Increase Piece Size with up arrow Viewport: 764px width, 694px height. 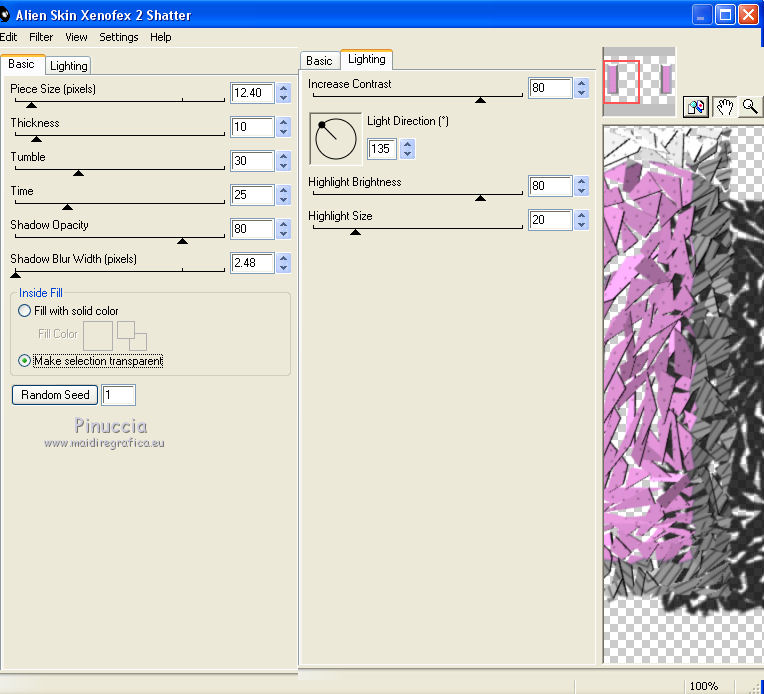[284, 88]
